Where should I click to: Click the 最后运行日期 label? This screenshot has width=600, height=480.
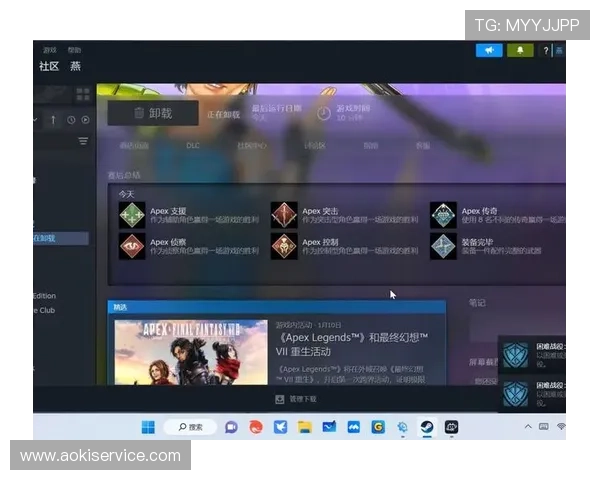pos(277,108)
